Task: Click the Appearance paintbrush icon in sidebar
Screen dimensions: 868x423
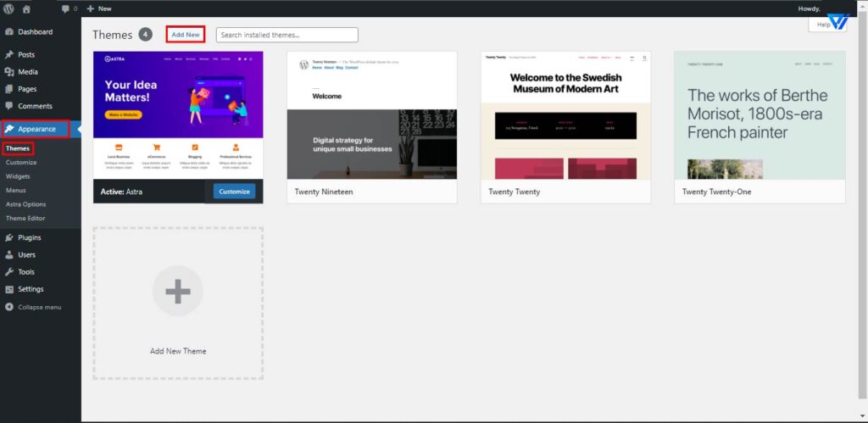Action: (8, 129)
